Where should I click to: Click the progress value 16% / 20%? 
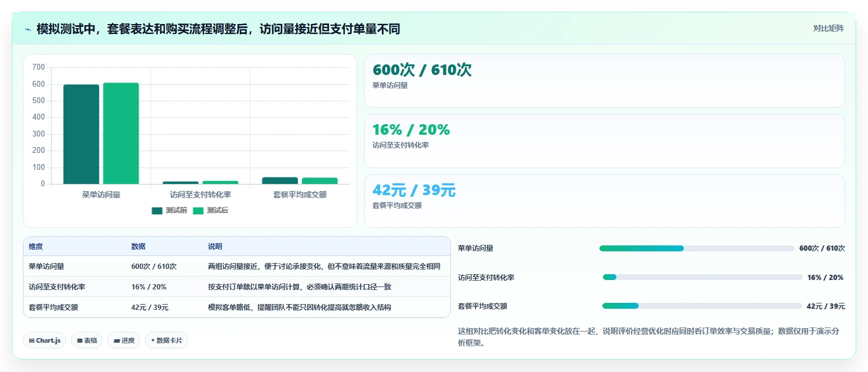[x=825, y=278]
